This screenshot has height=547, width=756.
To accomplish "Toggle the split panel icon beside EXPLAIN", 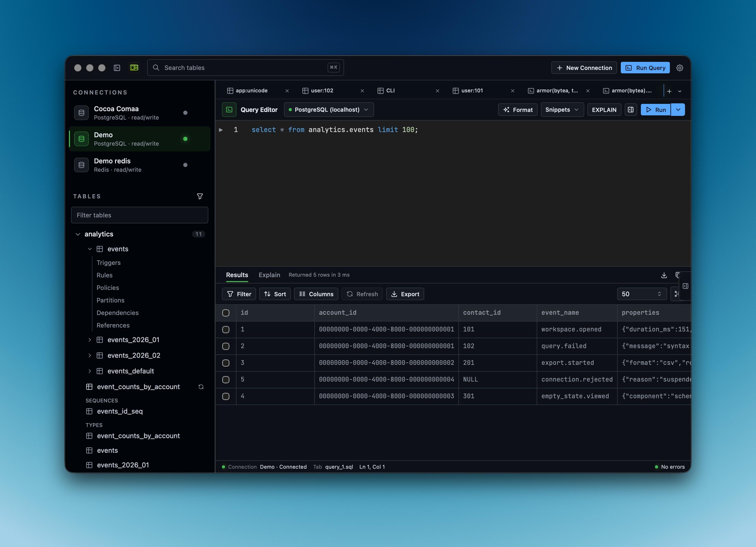I will pos(631,110).
